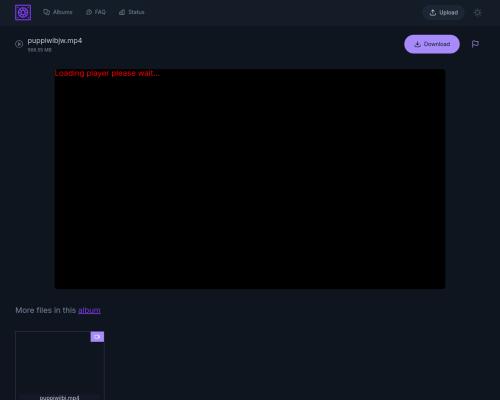Open the FAQ page

(96, 12)
